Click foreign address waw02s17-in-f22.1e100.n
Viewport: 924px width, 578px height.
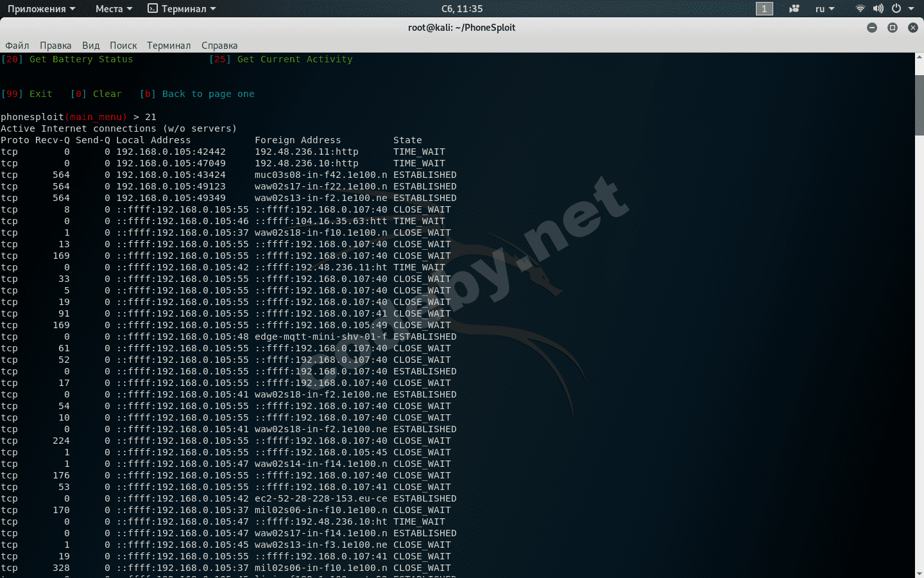(321, 186)
